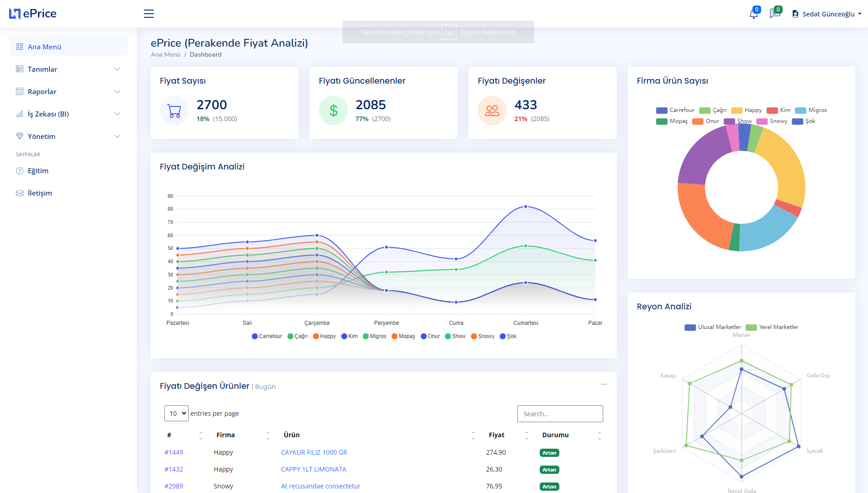868x493 pixels.
Task: Click the İş Zekası chevron arrow
Action: coord(117,114)
